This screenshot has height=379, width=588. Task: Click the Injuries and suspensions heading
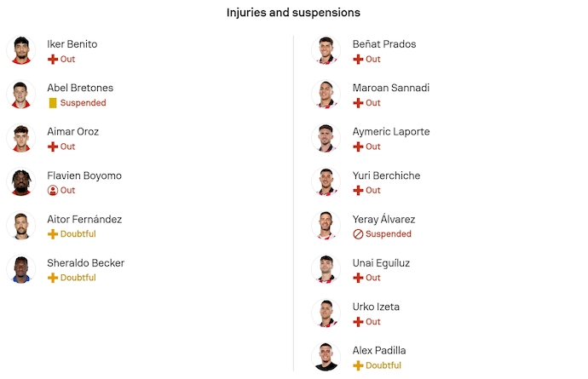[293, 13]
